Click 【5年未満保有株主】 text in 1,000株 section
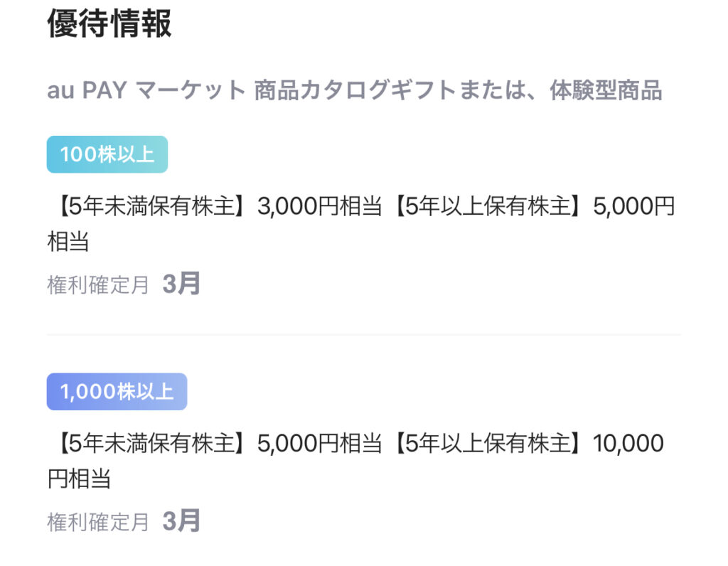The image size is (728, 566). click(152, 443)
